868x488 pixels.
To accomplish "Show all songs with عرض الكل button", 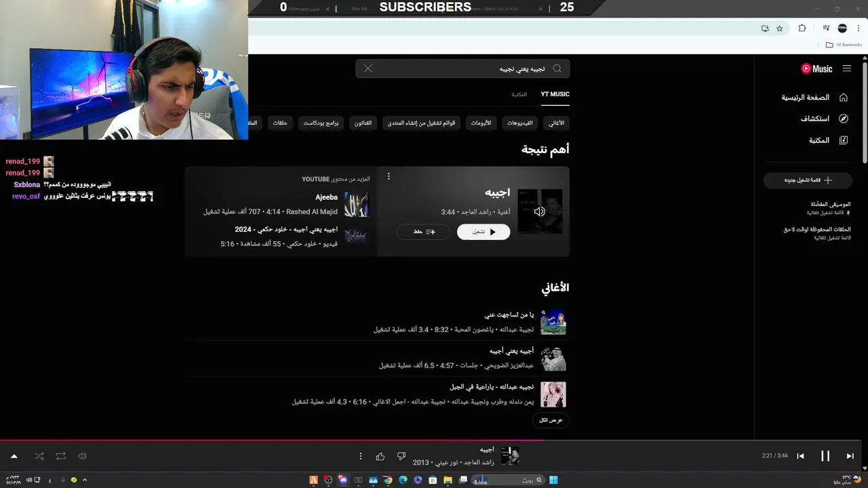I will 551,420.
